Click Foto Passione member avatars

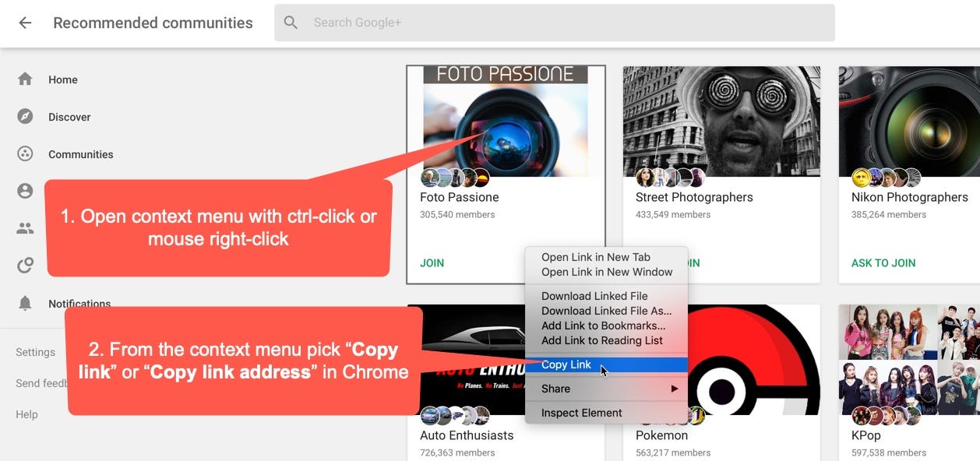[x=455, y=178]
